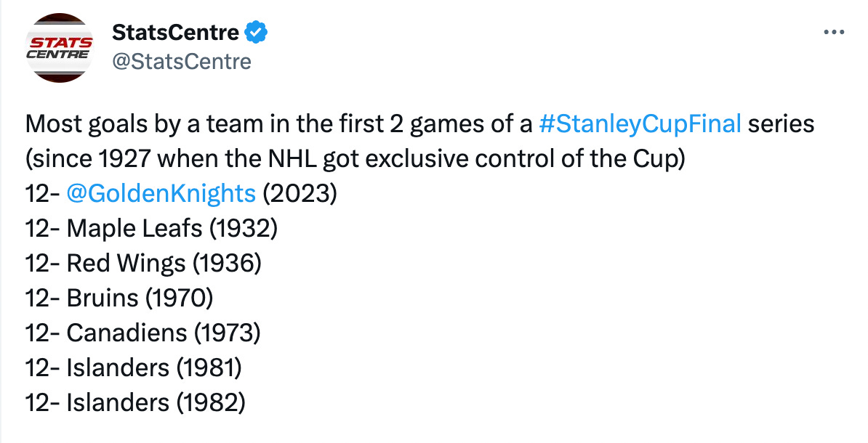Image resolution: width=868 pixels, height=443 pixels.
Task: Click the (2023) year text
Action: (300, 194)
